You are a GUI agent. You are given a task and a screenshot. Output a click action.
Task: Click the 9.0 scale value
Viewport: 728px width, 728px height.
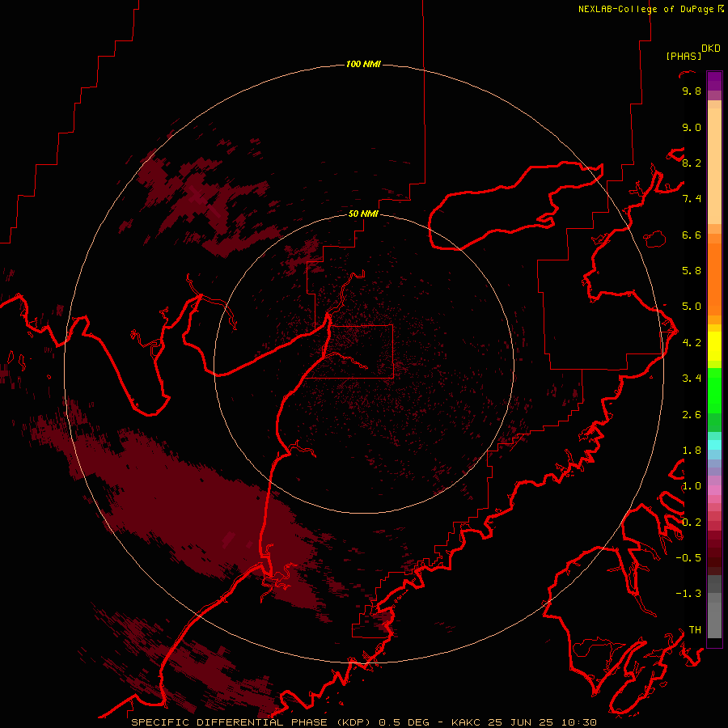tap(692, 127)
